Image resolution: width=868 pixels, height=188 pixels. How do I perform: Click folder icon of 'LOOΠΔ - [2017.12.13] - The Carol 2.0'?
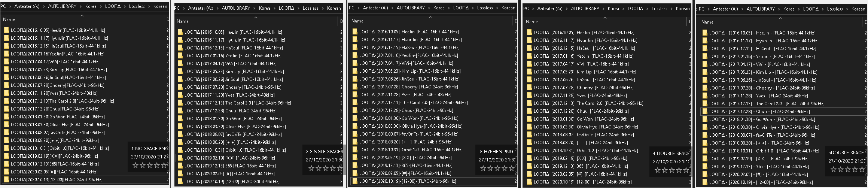point(705,104)
